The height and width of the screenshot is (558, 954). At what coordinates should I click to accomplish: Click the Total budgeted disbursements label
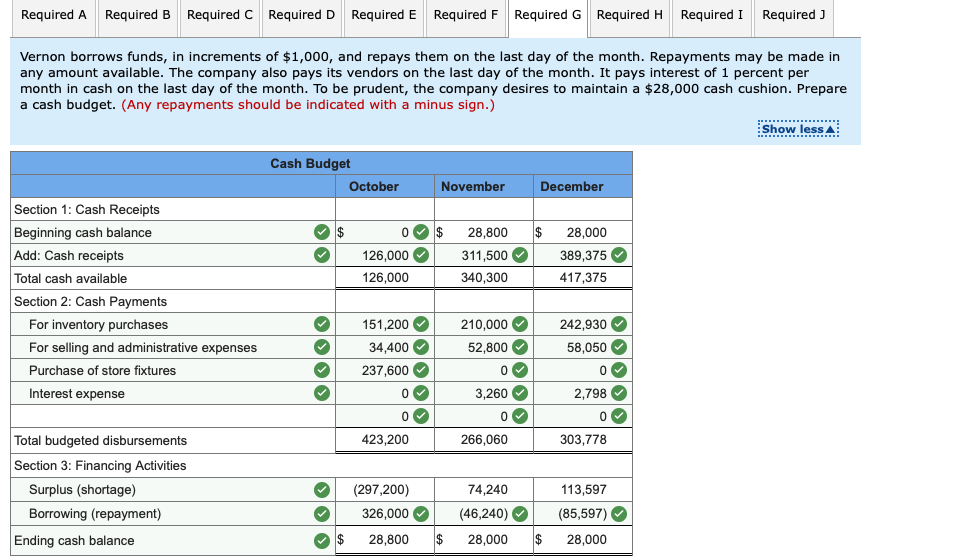click(x=100, y=440)
